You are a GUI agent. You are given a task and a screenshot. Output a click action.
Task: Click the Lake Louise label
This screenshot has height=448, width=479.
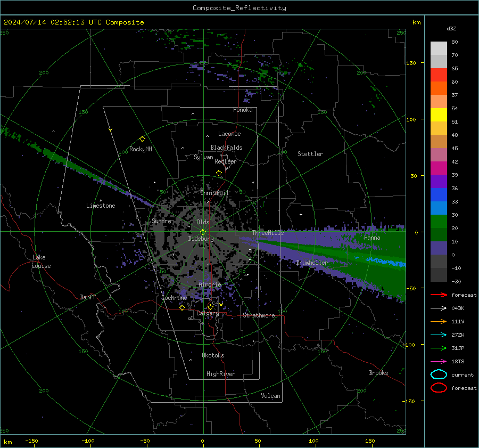point(42,262)
